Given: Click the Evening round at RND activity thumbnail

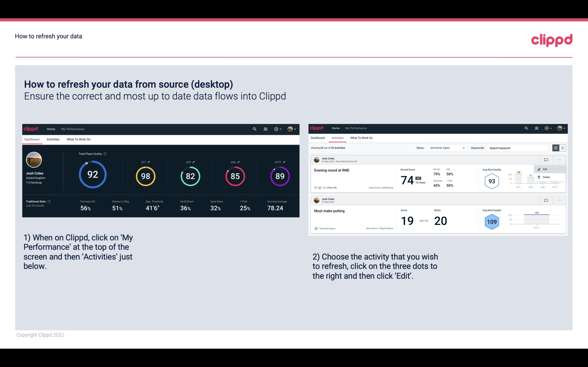Looking at the screenshot, I should point(317,159).
